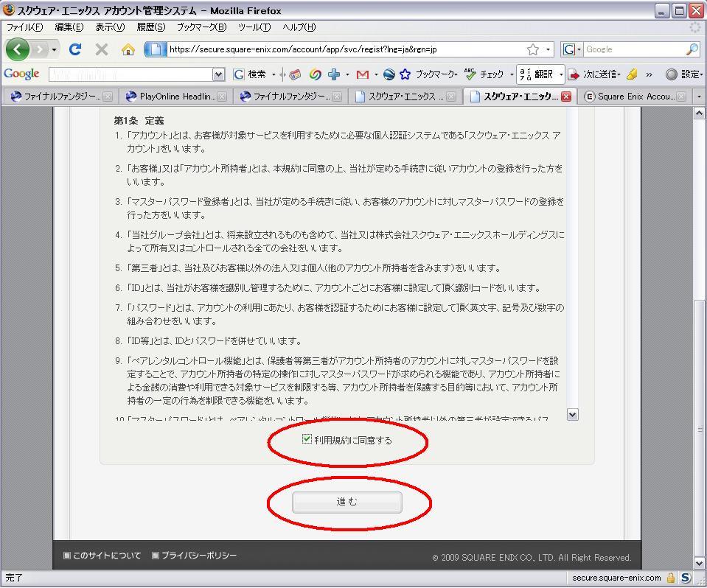Viewport: 707px width, 588px height.
Task: Click secure.square-enix.com in status bar
Action: pos(616,578)
